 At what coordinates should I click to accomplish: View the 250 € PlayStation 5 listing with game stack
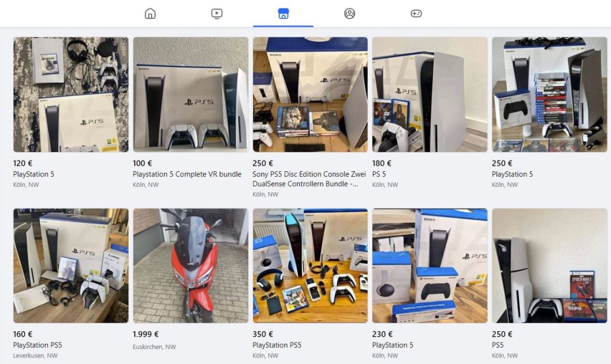tap(550, 94)
